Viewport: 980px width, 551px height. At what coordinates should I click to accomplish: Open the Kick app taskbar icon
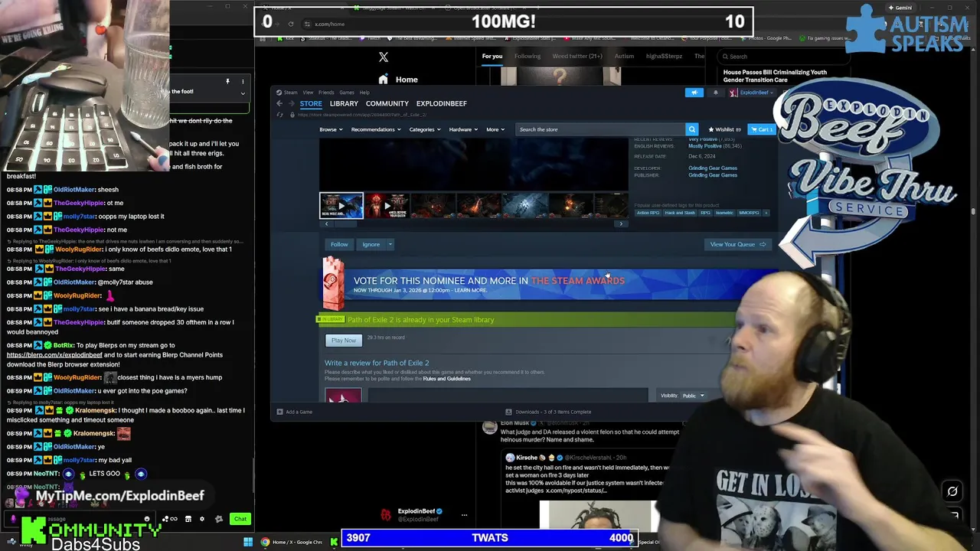334,542
